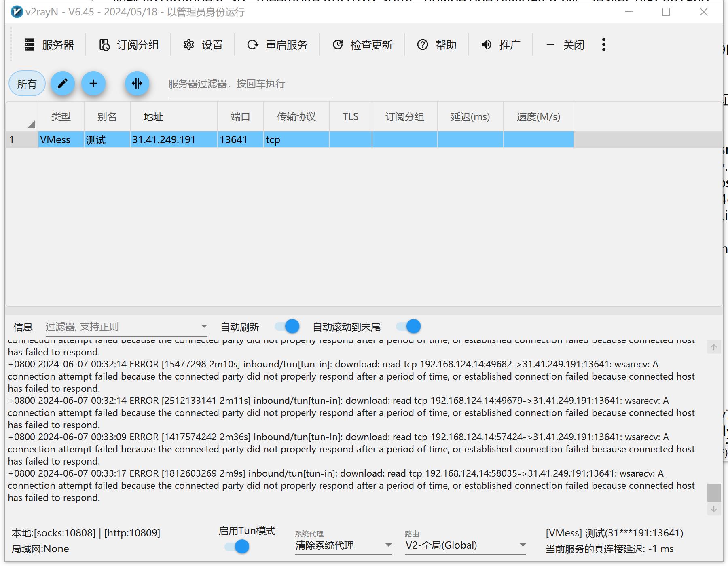Image resolution: width=728 pixels, height=566 pixels.
Task: Click 重启服务 to restart the service
Action: pos(277,45)
